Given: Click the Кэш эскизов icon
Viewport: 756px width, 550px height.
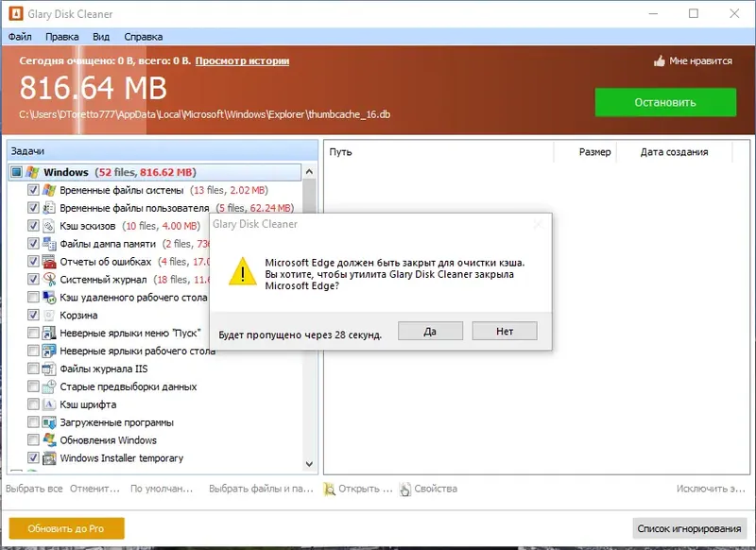Looking at the screenshot, I should 49,226.
